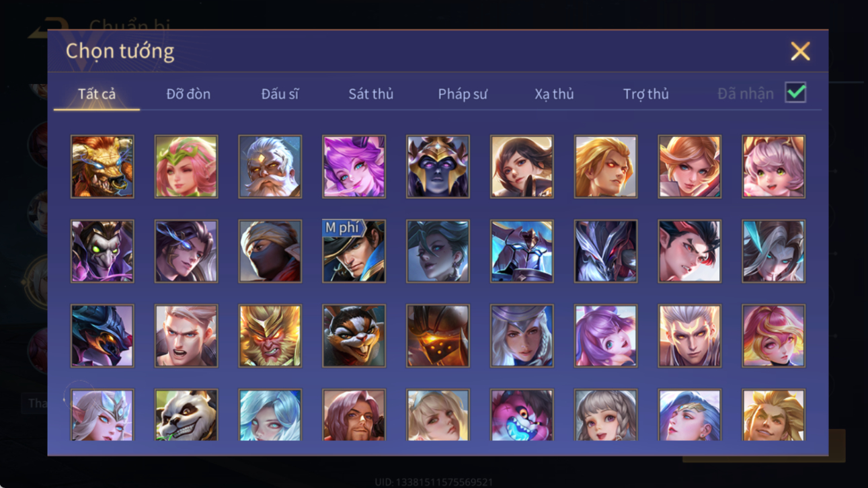Select the Đấu sĩ tab

coord(280,94)
